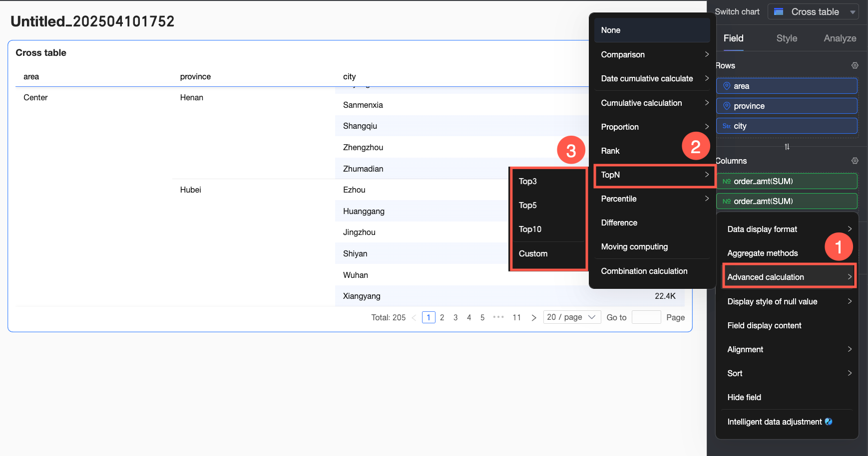868x456 pixels.
Task: Click the city column header
Action: click(x=350, y=76)
